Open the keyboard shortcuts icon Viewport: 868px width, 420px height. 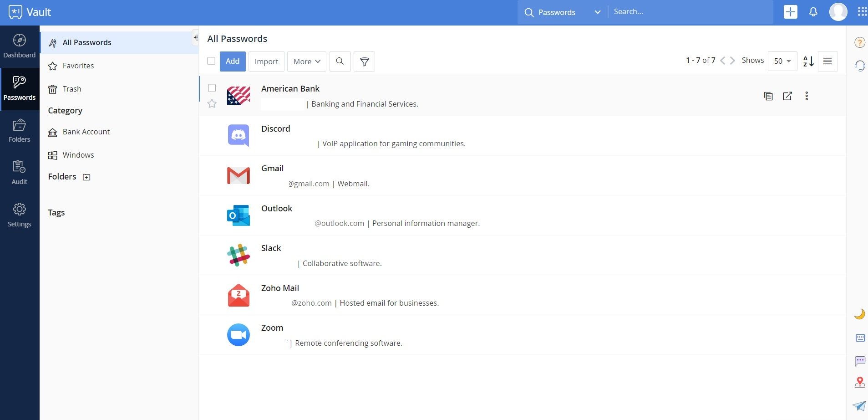click(x=860, y=338)
